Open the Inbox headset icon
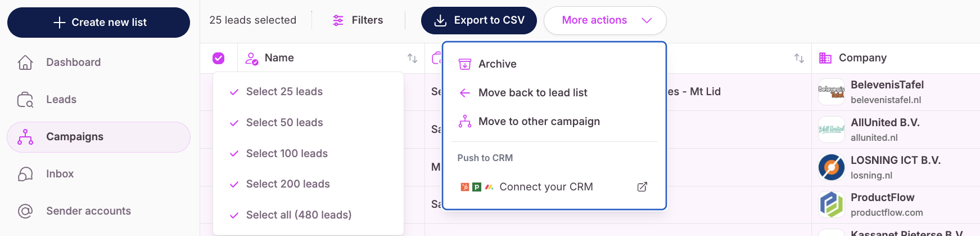Image resolution: width=980 pixels, height=236 pixels. pos(25,174)
